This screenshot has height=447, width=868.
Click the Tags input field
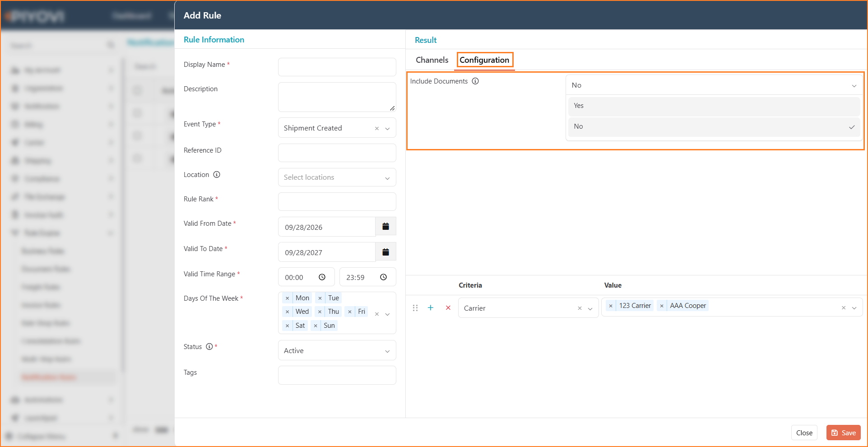pos(337,375)
